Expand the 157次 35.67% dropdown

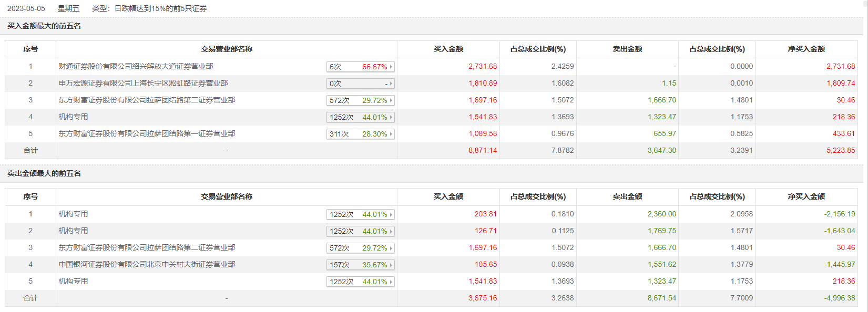pyautogui.click(x=391, y=265)
